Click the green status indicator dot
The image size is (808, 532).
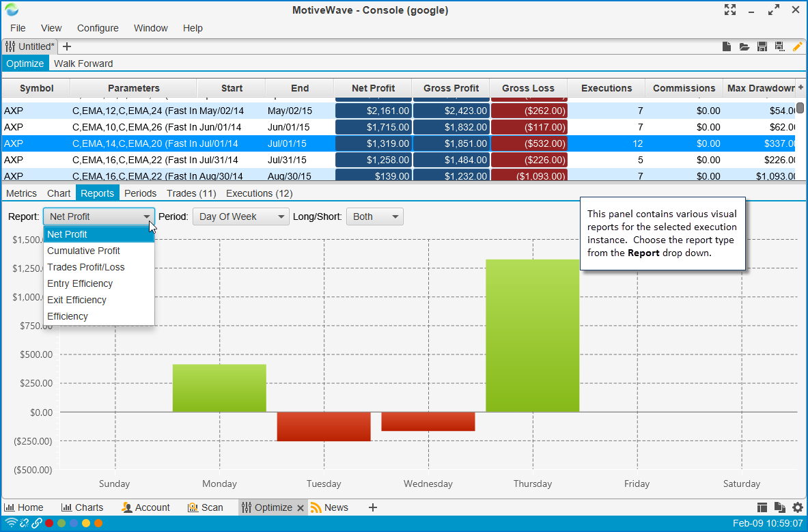(61, 523)
